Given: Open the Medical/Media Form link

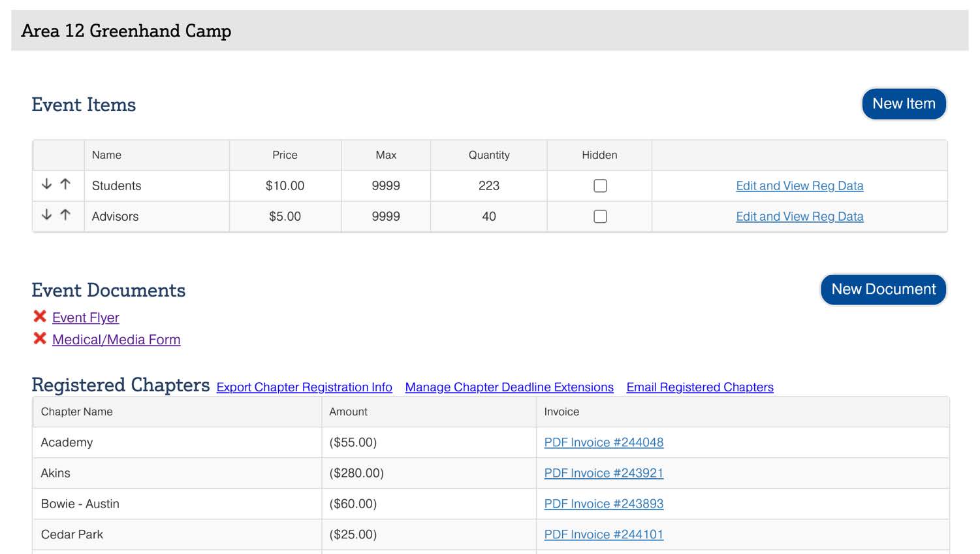Looking at the screenshot, I should tap(116, 340).
